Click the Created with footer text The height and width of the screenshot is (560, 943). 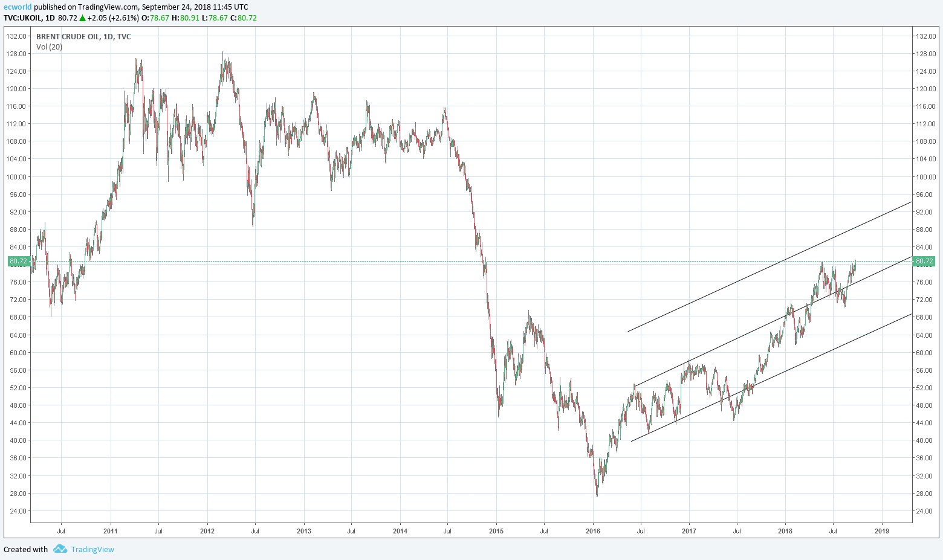[26, 549]
